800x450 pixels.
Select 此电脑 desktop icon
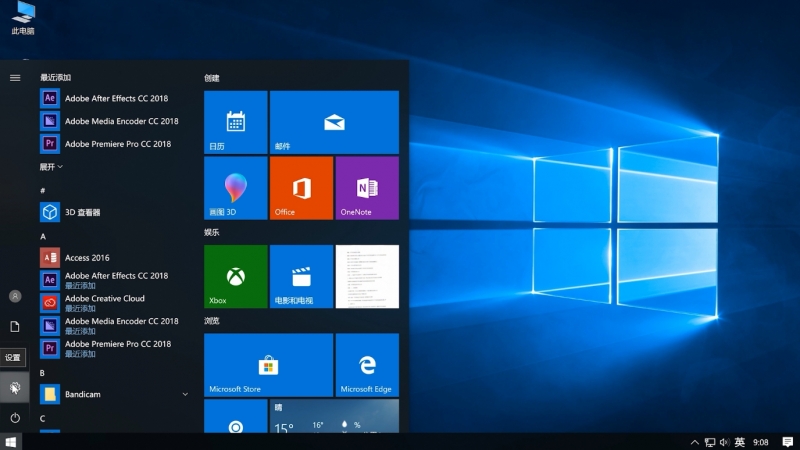click(x=23, y=18)
